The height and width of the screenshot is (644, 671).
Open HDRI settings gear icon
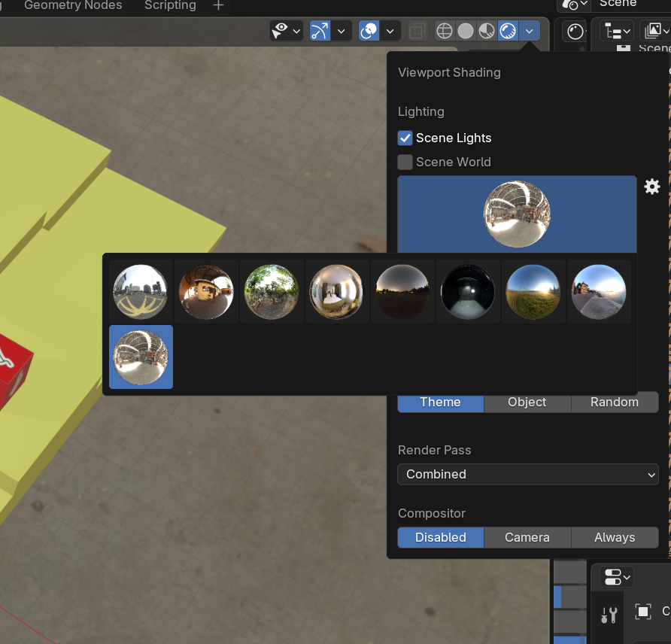[652, 187]
